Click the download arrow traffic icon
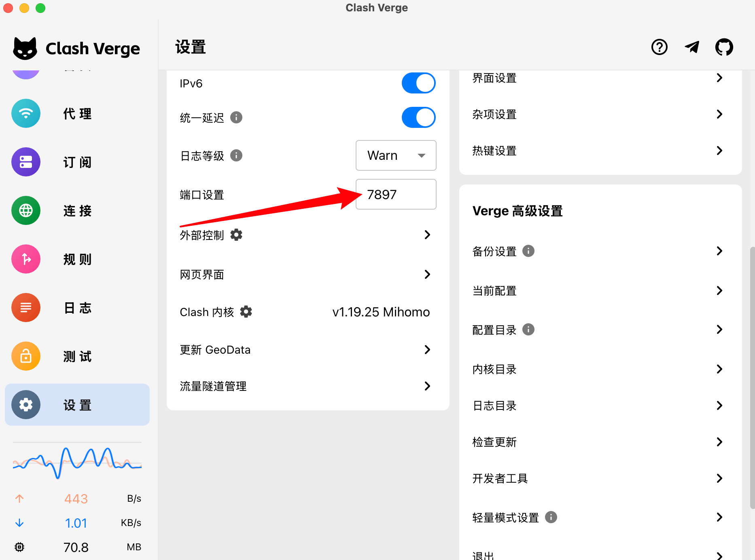Image resolution: width=755 pixels, height=560 pixels. click(19, 523)
